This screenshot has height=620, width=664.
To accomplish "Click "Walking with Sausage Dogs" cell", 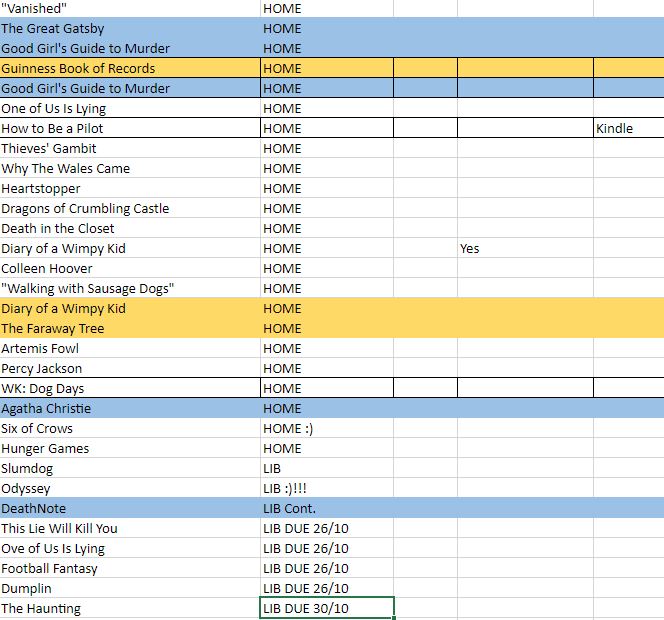I will [130, 288].
